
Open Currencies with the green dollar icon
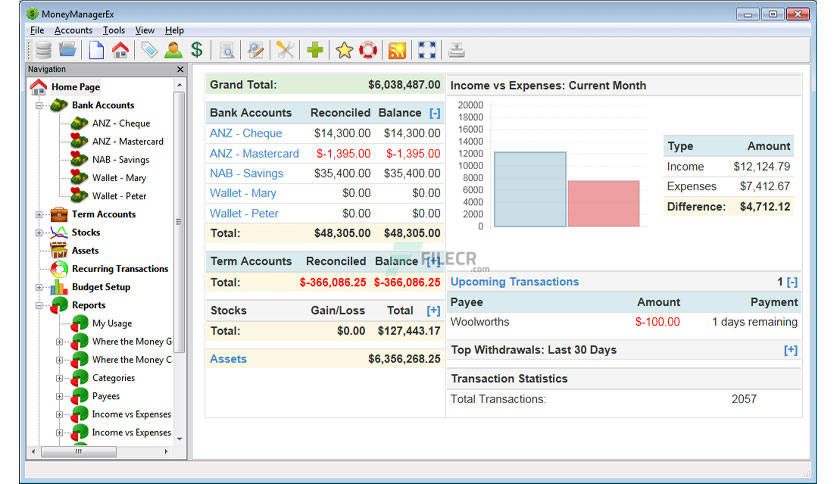[x=197, y=50]
